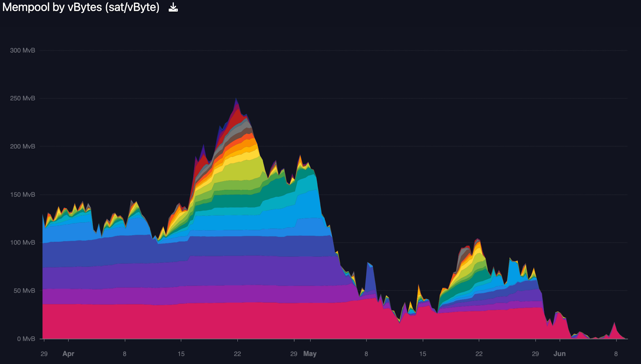Click the download chart icon
This screenshot has width=641, height=364.
173,8
